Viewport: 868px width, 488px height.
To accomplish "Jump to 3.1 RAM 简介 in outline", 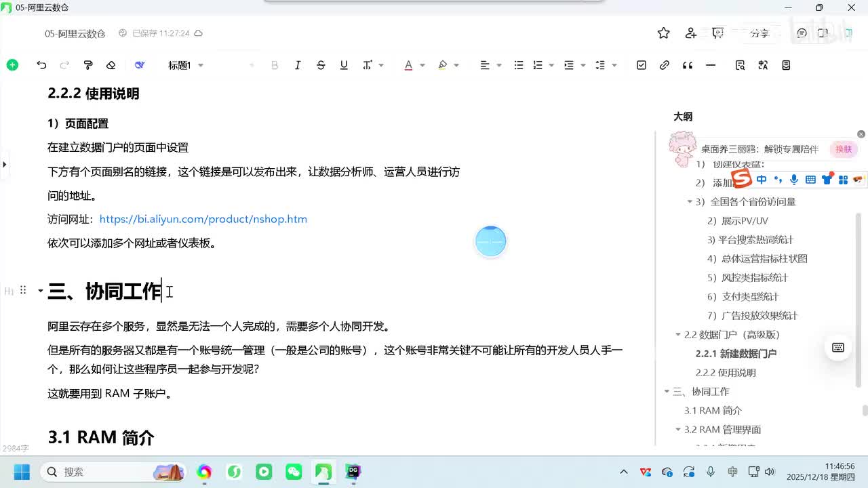I will [x=713, y=411].
